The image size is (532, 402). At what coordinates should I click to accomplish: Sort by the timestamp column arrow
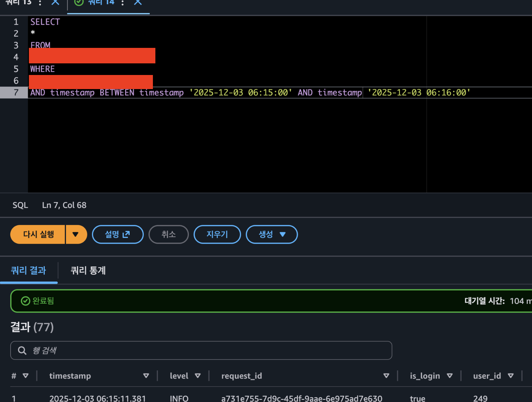click(146, 376)
